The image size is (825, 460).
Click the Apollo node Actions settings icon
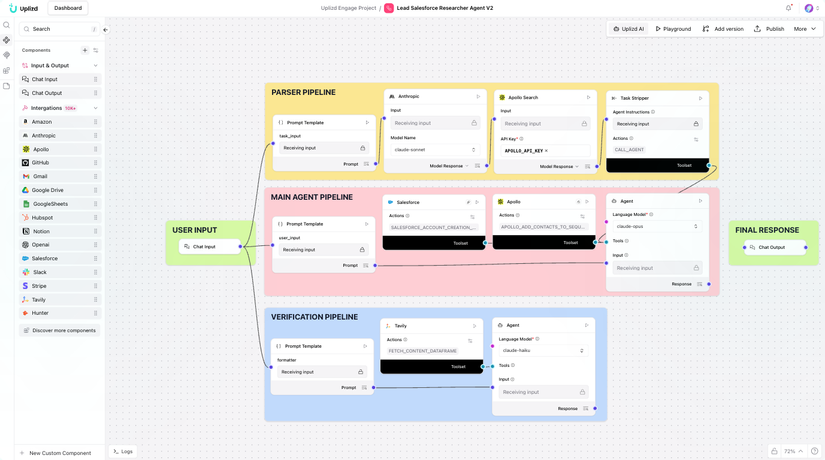[x=582, y=216]
